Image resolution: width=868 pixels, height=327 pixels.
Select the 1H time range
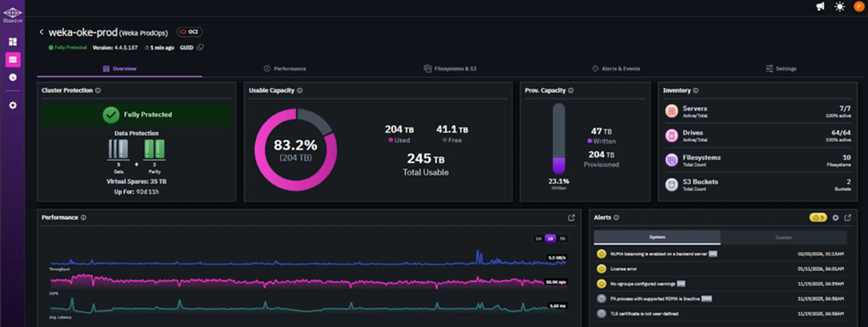[538, 239]
